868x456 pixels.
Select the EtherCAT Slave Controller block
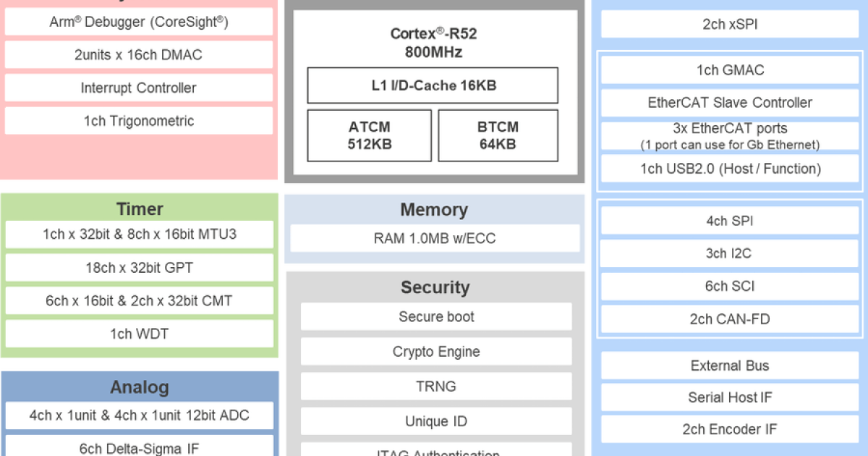coord(729,102)
